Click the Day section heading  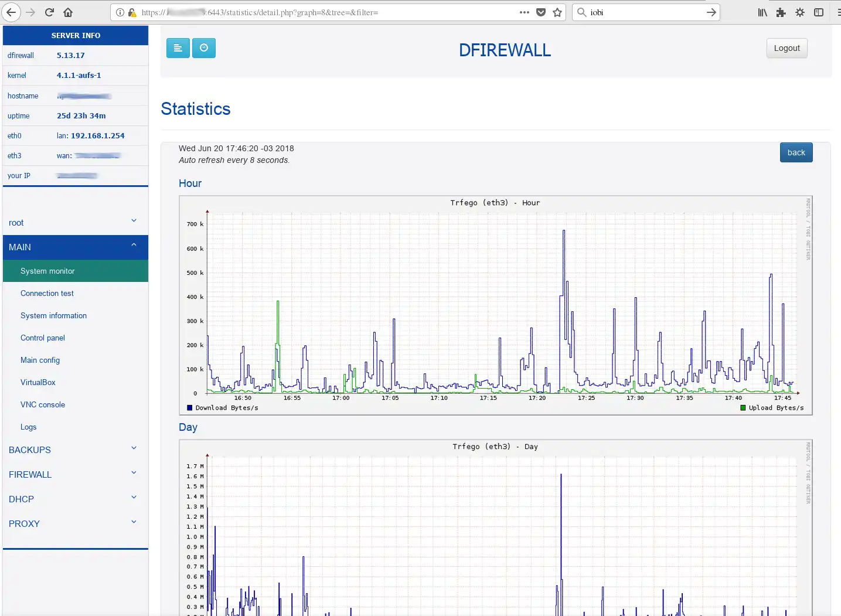(188, 427)
